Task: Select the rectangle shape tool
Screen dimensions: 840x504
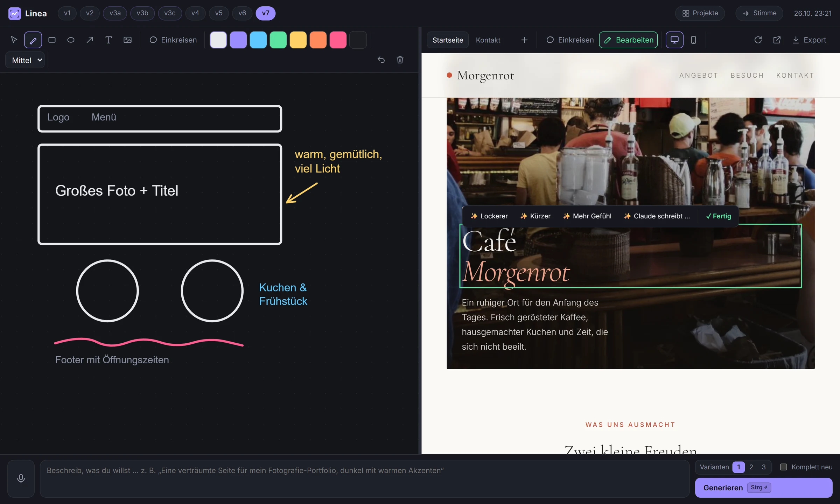Action: (x=52, y=40)
